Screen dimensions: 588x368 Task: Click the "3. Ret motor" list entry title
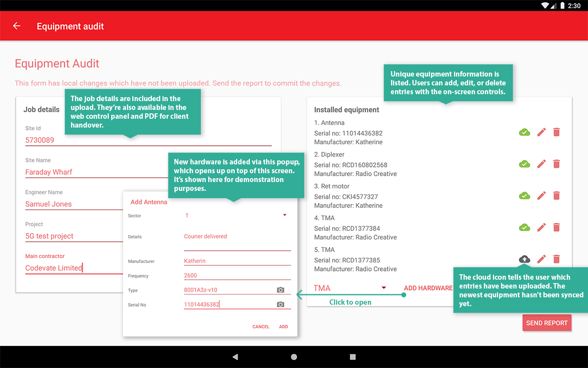tap(332, 186)
